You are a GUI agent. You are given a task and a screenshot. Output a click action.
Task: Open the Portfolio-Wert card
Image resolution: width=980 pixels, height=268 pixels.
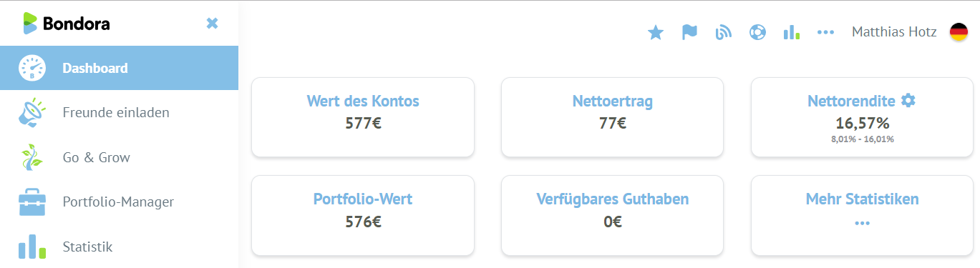[363, 215]
